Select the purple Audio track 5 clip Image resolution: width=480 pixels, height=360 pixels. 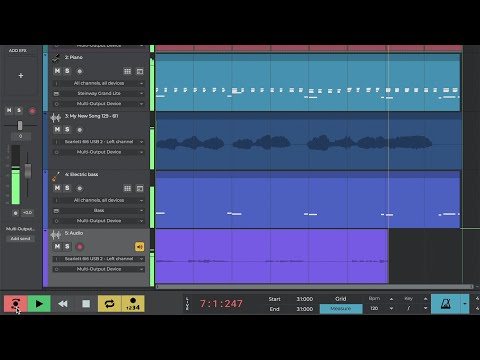[x=272, y=256]
